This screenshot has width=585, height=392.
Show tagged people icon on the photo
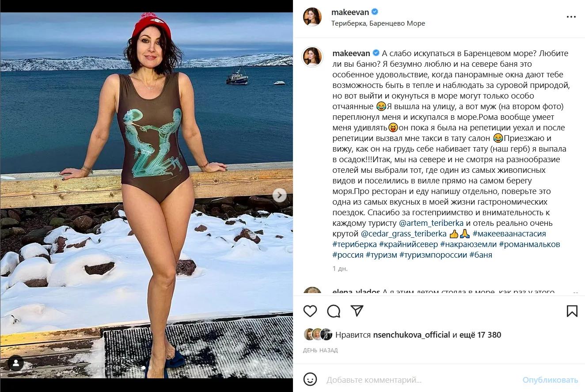(x=16, y=364)
